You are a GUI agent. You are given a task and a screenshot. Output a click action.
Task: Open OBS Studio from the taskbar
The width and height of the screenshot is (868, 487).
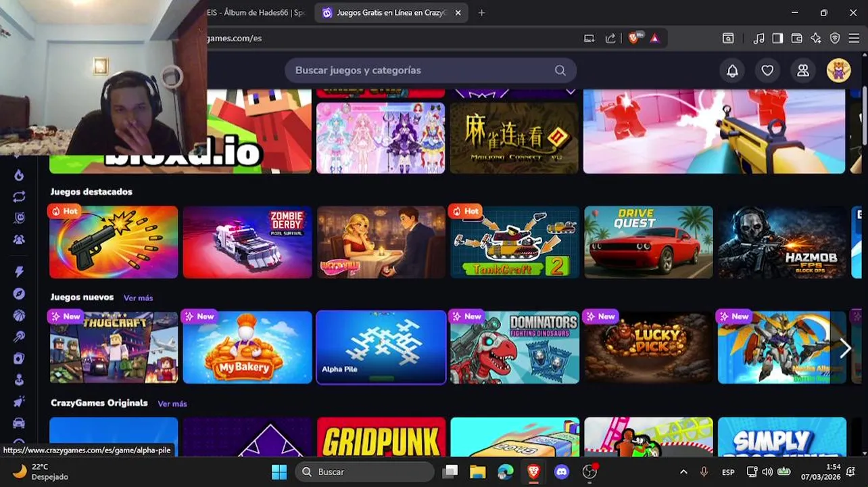tap(590, 472)
